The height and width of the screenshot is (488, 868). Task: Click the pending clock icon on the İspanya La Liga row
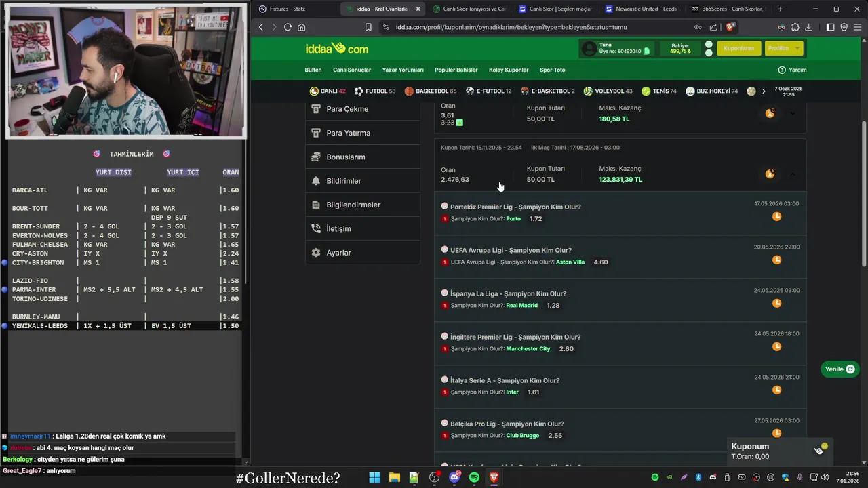777,303
